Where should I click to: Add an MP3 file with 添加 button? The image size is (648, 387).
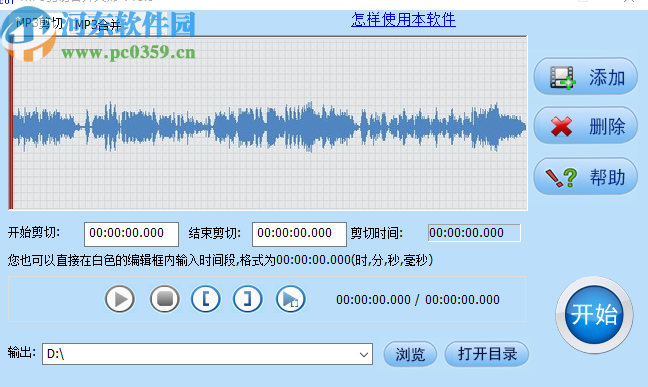pos(585,76)
